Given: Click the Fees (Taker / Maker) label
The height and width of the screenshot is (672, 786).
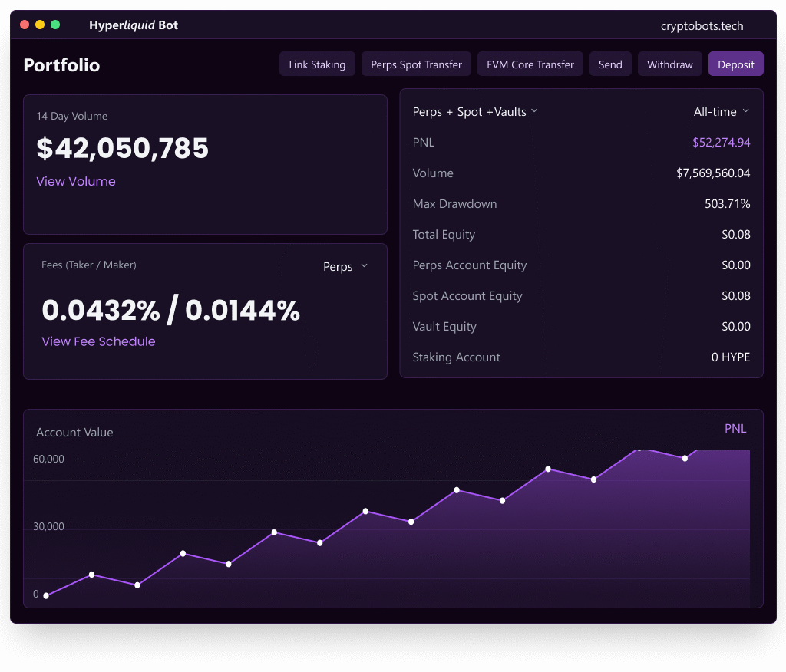Looking at the screenshot, I should (89, 265).
